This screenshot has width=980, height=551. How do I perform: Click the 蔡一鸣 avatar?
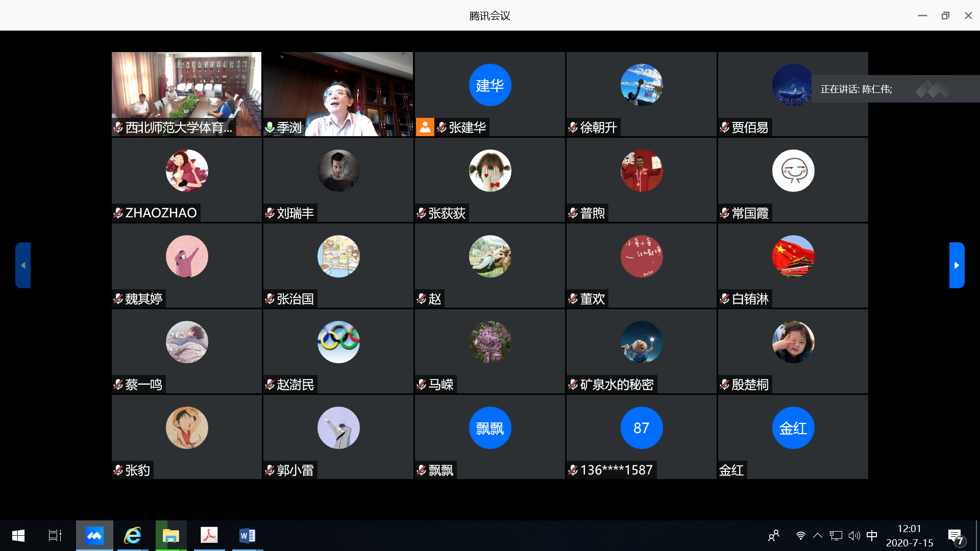coord(187,342)
